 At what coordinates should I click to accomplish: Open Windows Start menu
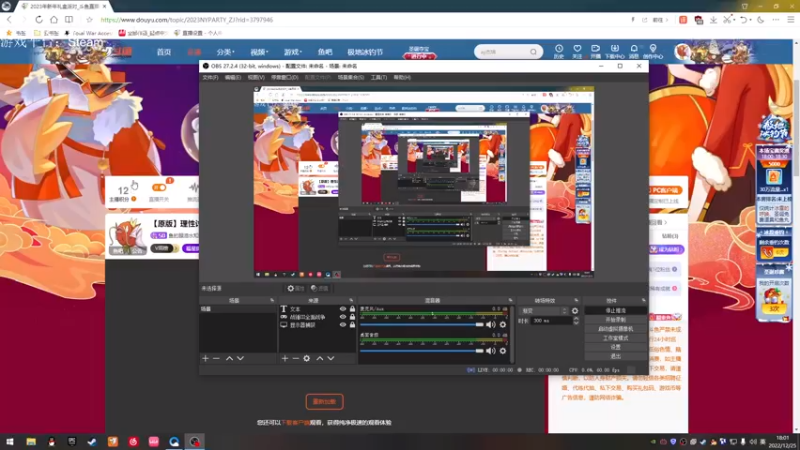point(10,442)
